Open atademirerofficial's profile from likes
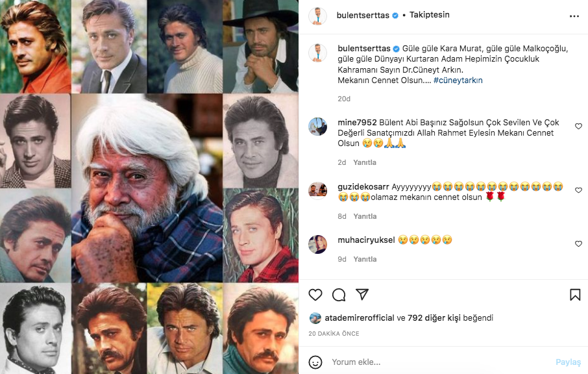Viewport: 588px width, 374px height. [x=360, y=318]
